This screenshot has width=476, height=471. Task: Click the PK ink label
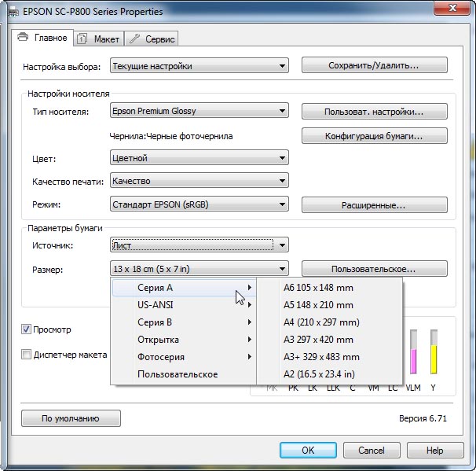pos(293,388)
